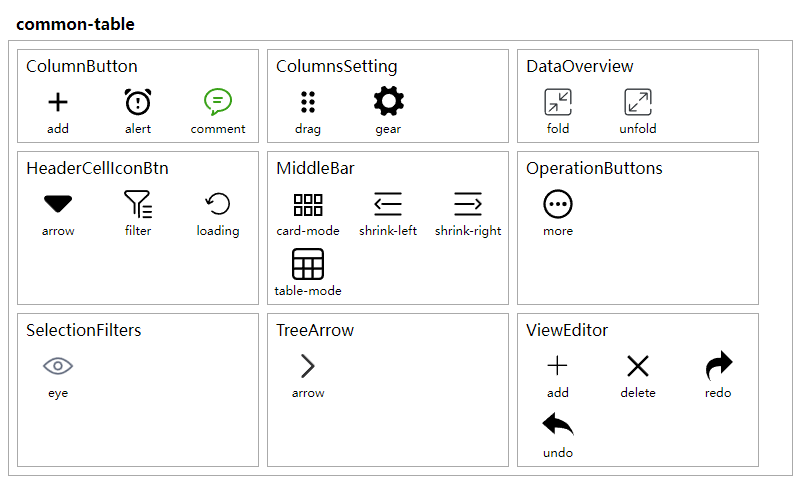Click the filter funnel icon
Screen dimensions: 801x494
[138, 204]
